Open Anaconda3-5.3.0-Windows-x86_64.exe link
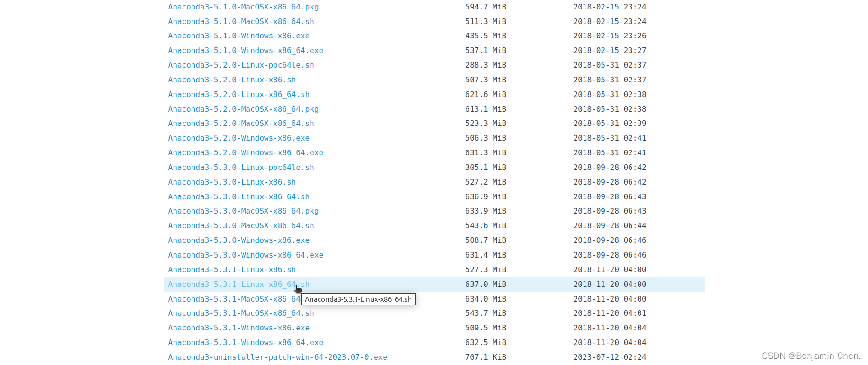The height and width of the screenshot is (365, 868). pos(246,255)
